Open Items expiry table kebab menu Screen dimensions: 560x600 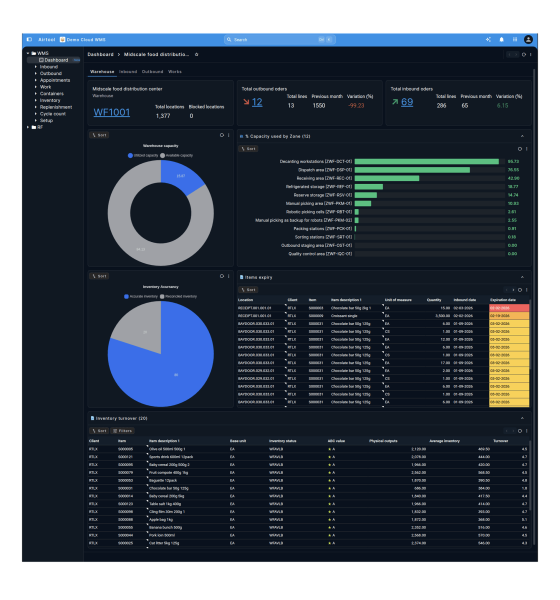(x=526, y=290)
